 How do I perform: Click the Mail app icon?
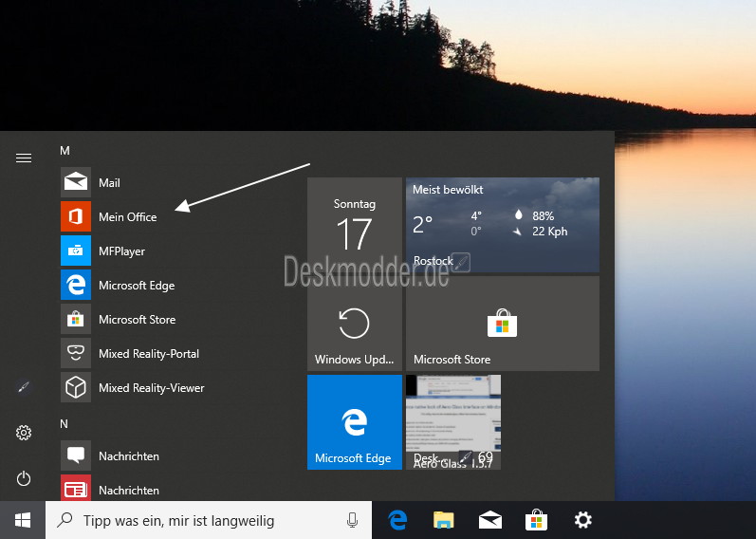pos(76,182)
